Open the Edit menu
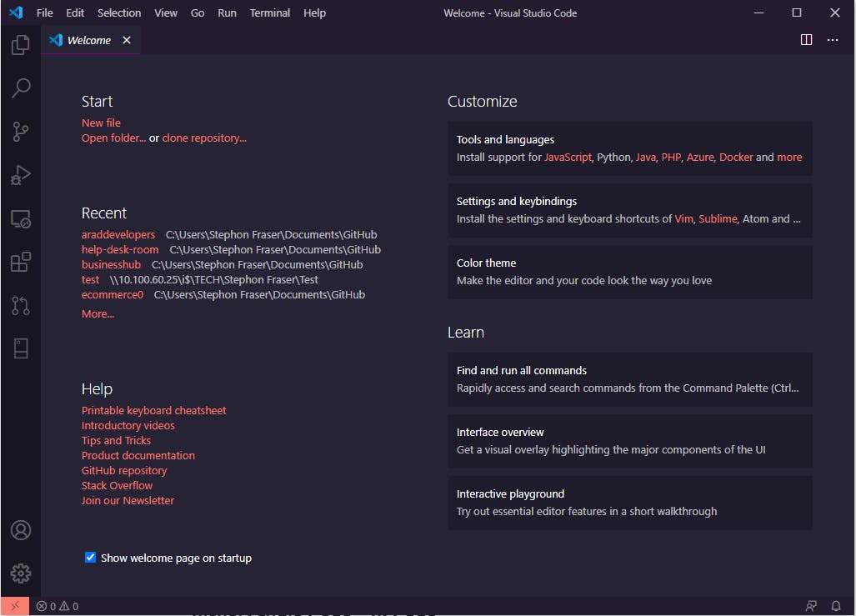The width and height of the screenshot is (856, 616). coord(75,13)
